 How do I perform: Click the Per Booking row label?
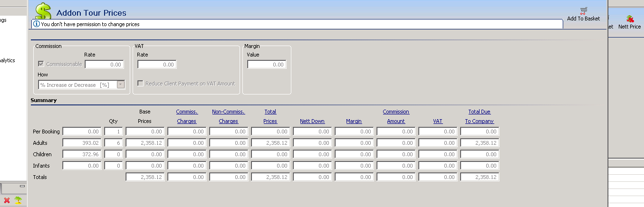(x=46, y=132)
